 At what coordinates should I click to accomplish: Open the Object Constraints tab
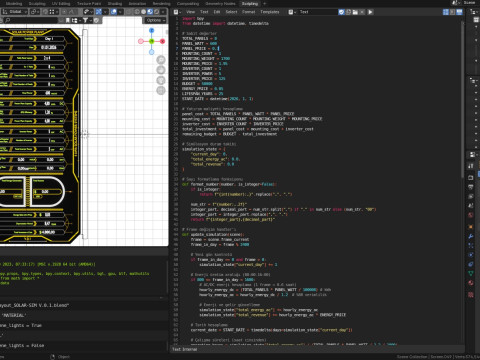471,264
